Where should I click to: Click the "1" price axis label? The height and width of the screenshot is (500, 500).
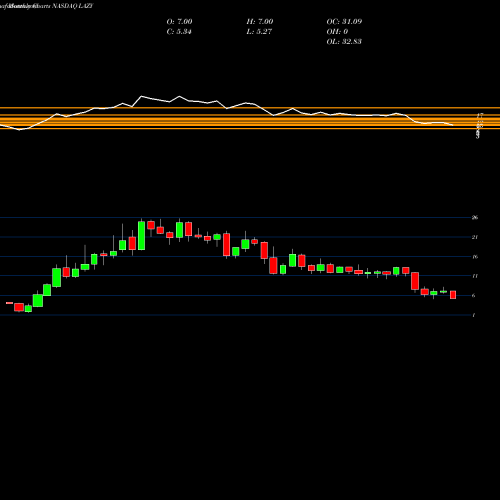pos(474,315)
